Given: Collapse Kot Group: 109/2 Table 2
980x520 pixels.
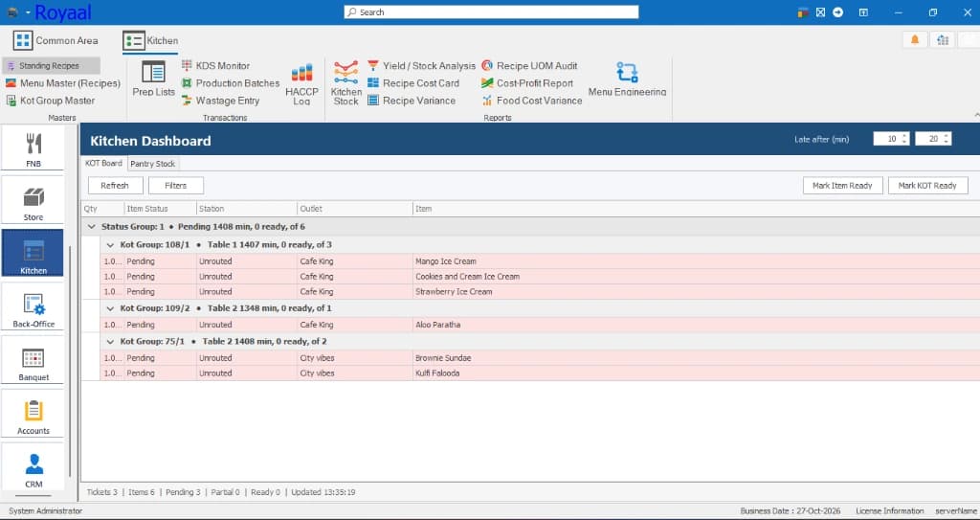Looking at the screenshot, I should point(111,308).
